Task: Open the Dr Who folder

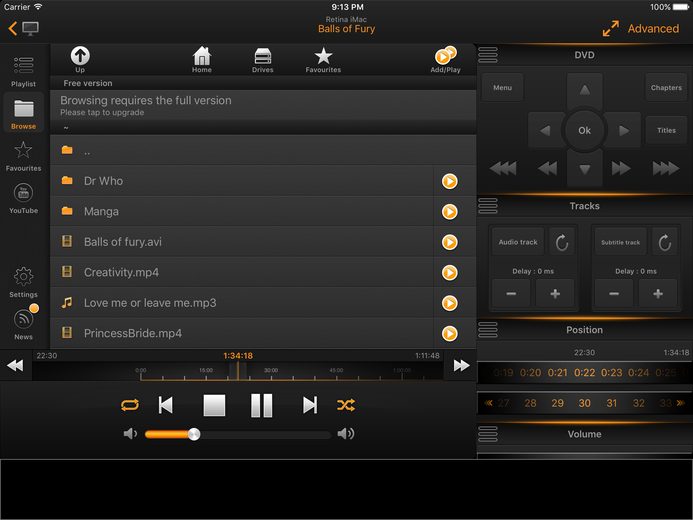Action: [x=242, y=181]
